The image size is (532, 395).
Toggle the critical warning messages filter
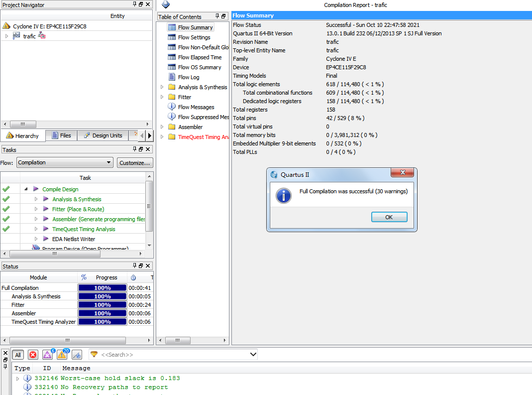tap(47, 355)
